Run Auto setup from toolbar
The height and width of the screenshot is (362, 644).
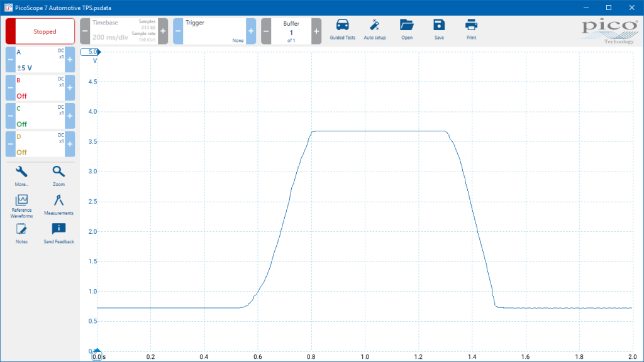[x=375, y=30]
